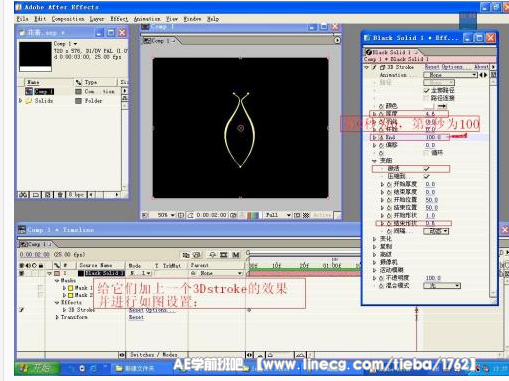This screenshot has height=381, width=509.
Task: Click Reset link next to Transform
Action: [136, 317]
